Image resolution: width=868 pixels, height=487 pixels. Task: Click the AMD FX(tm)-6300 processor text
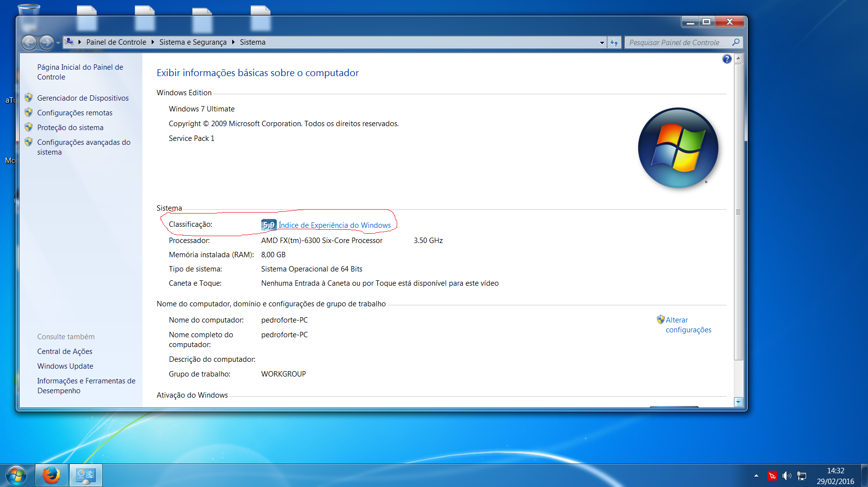[x=322, y=241]
